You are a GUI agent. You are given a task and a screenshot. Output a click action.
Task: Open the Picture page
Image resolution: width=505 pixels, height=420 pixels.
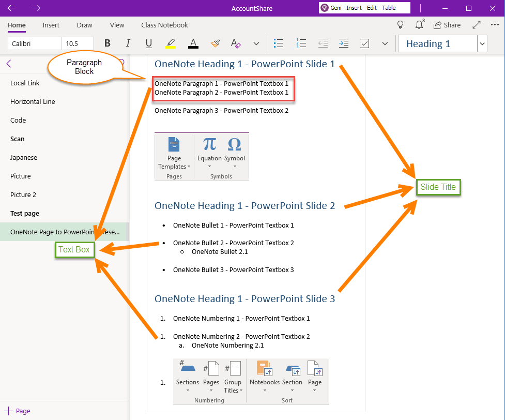[x=65, y=176]
